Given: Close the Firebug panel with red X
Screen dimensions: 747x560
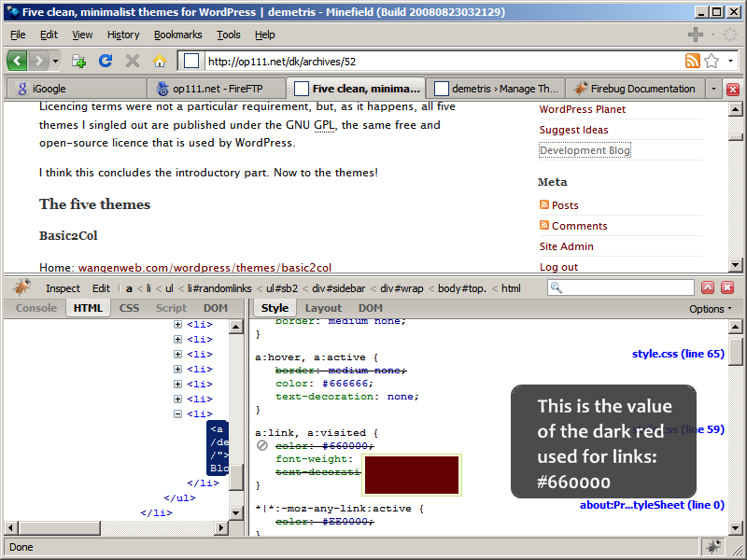Looking at the screenshot, I should tap(727, 287).
